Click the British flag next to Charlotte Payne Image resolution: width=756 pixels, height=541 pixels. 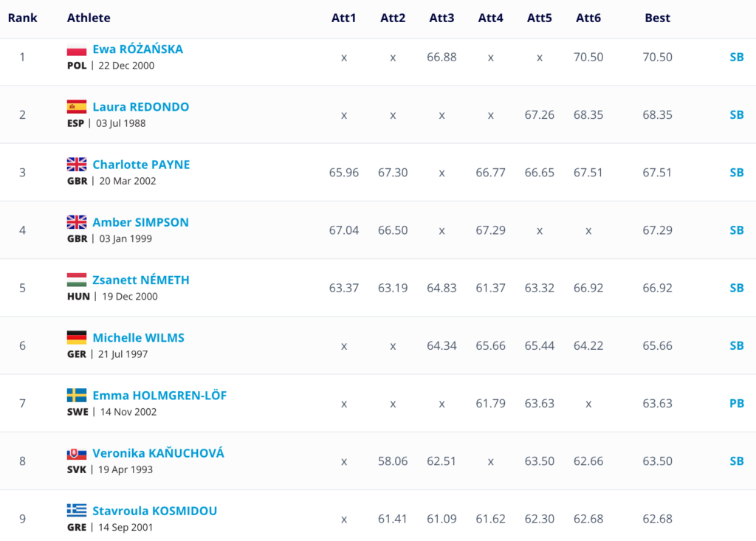coord(77,165)
